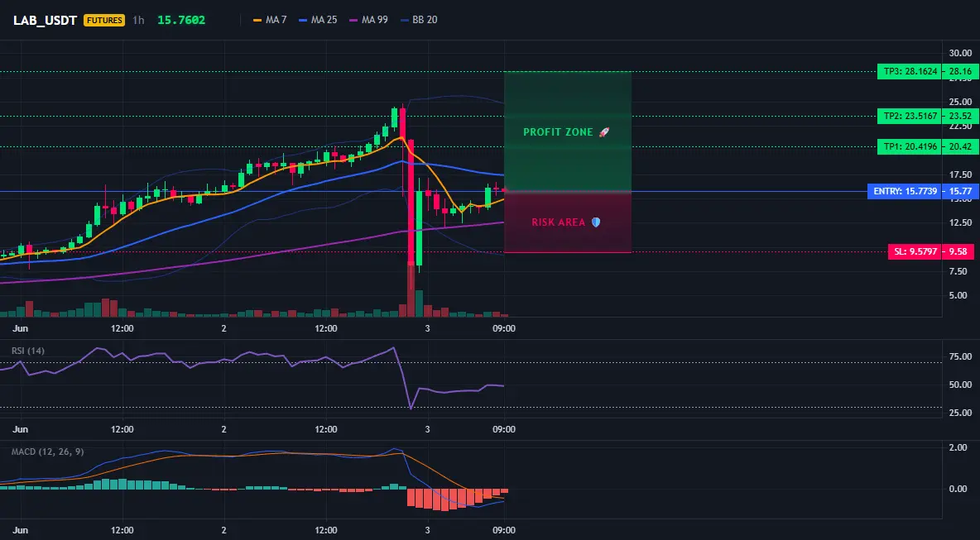Click the shield icon beside RISK AREA
Image resolution: width=980 pixels, height=540 pixels.
(596, 222)
